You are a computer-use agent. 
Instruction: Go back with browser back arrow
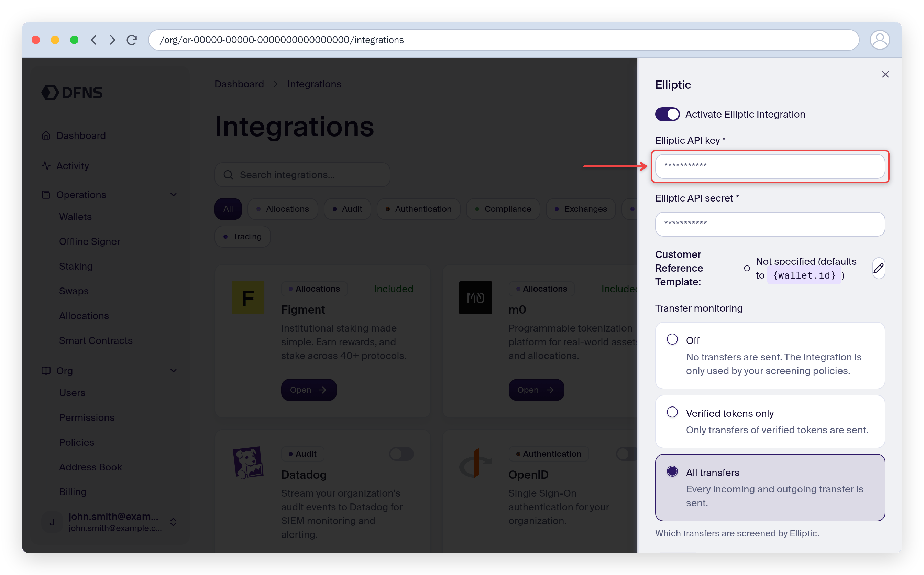93,40
